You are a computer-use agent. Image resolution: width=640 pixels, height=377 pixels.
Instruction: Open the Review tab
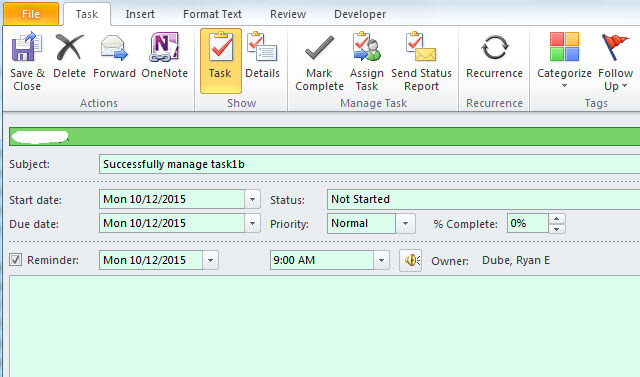pos(288,14)
